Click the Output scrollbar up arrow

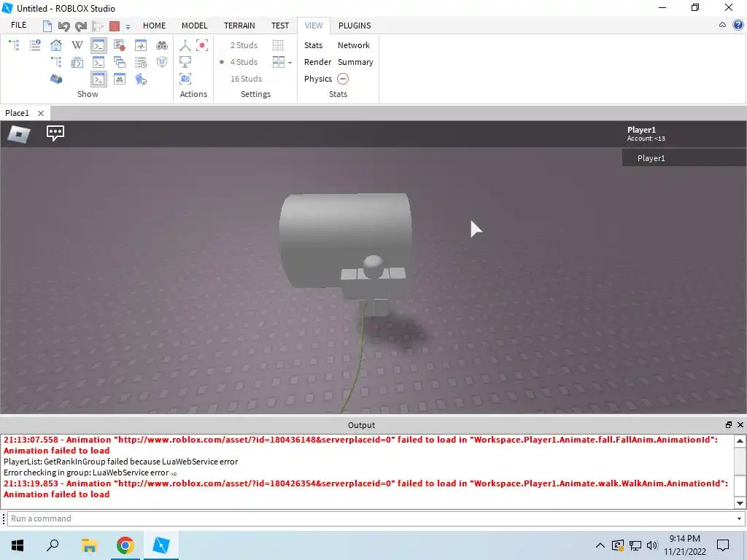(x=740, y=441)
